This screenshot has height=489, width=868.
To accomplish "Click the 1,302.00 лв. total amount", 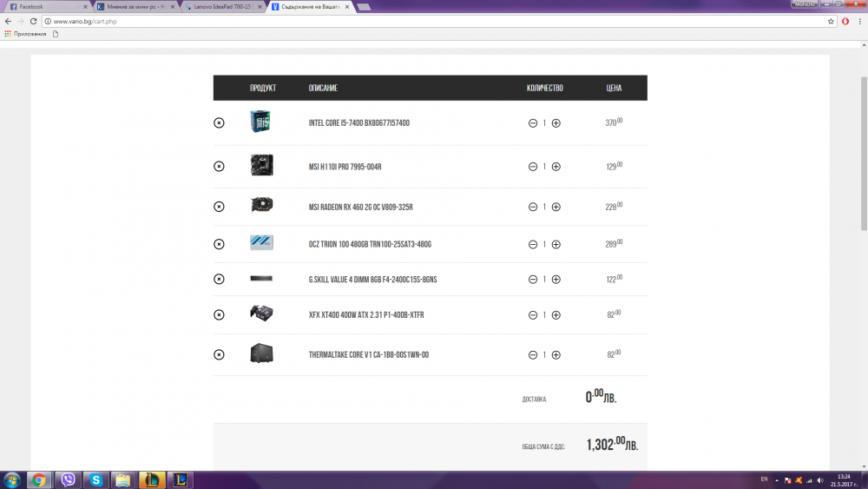I will point(612,444).
